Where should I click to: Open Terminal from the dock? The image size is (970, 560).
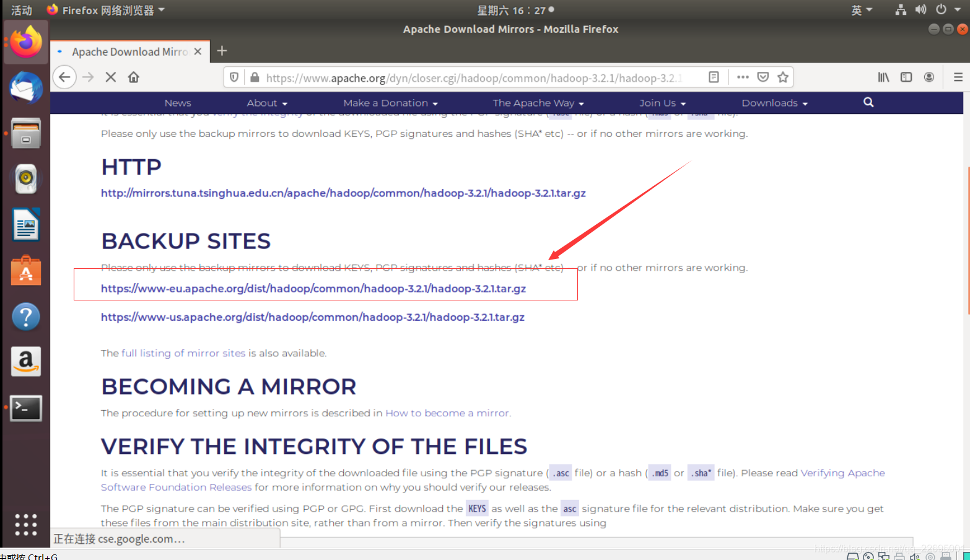point(26,408)
